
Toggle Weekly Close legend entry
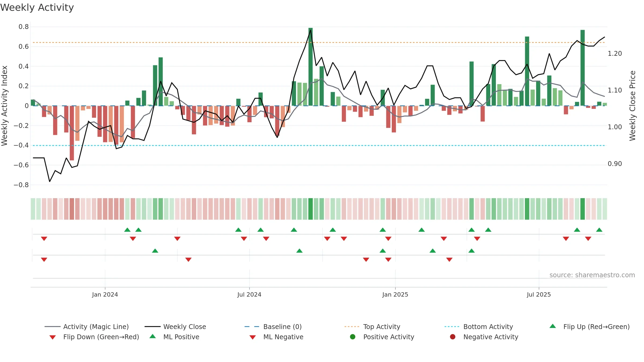coord(175,327)
